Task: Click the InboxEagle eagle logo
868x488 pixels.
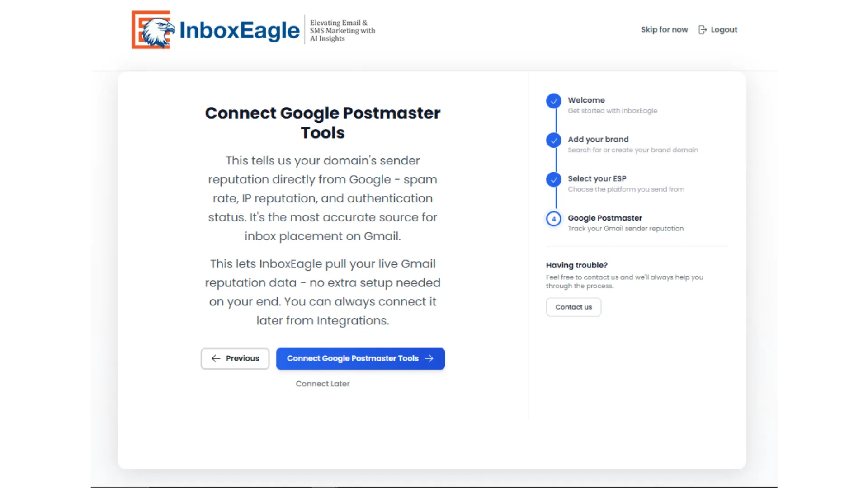Action: pos(153,30)
